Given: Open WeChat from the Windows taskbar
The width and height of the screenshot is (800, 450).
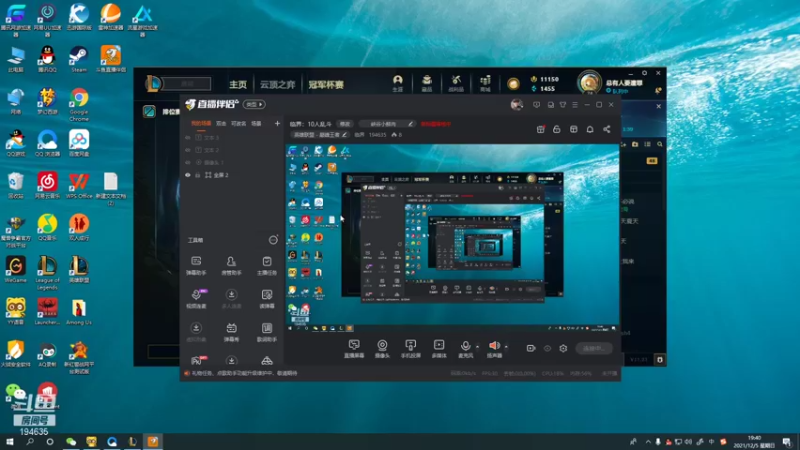Looking at the screenshot, I should pos(71,441).
